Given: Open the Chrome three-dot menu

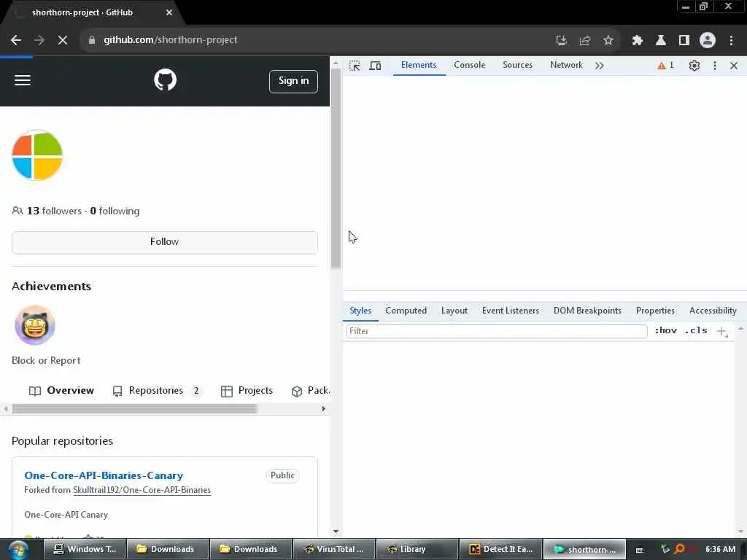Looking at the screenshot, I should (731, 41).
